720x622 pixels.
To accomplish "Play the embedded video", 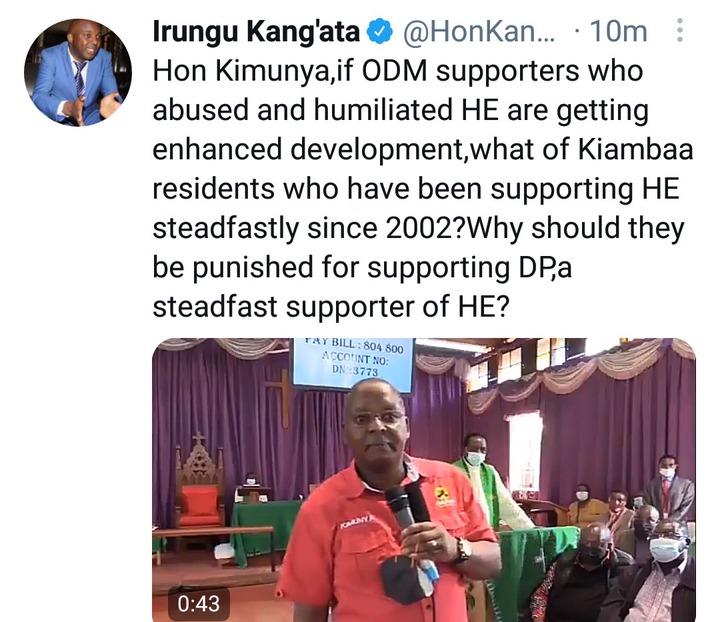I will pos(424,480).
